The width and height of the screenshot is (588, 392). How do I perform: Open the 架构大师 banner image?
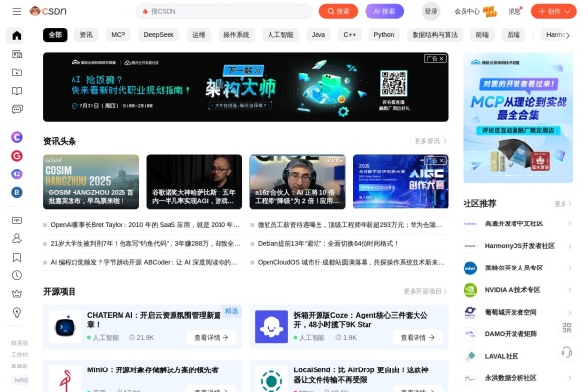click(246, 86)
